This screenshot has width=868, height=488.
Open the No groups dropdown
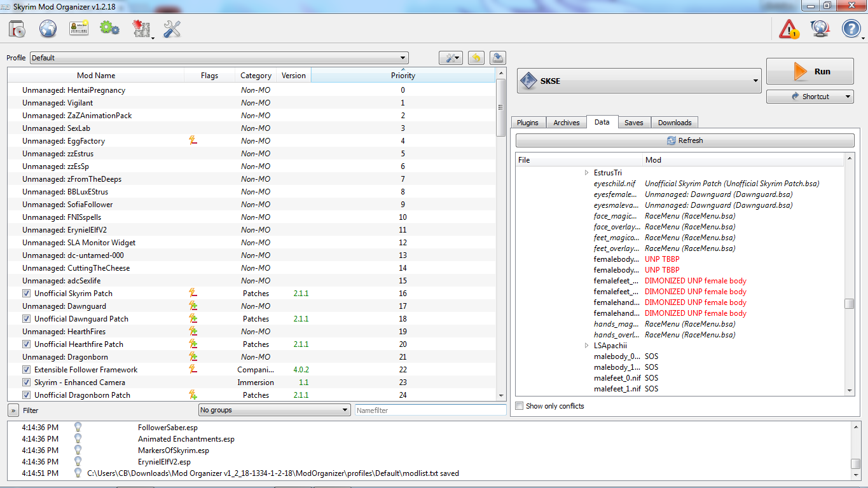pyautogui.click(x=275, y=410)
